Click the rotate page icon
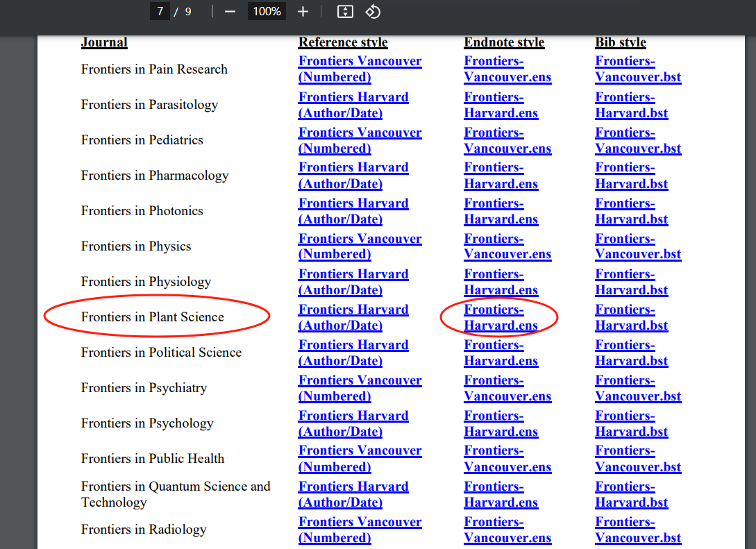 click(x=373, y=12)
